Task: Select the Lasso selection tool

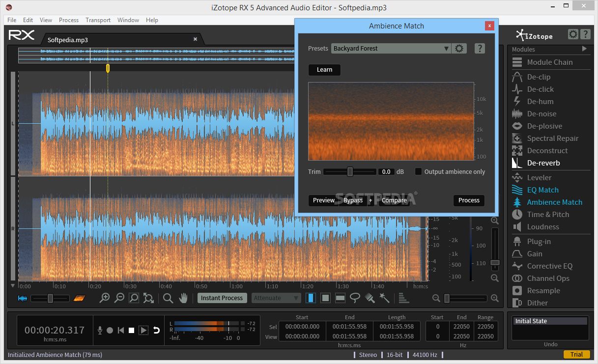Action: click(x=355, y=298)
